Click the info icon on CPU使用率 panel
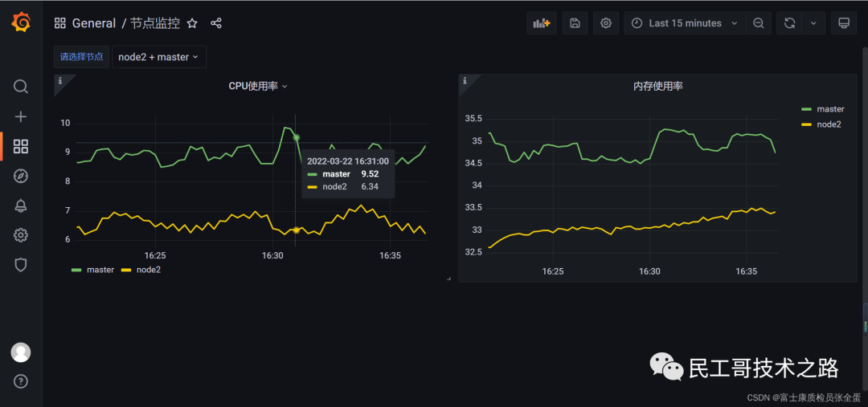This screenshot has width=868, height=407. tap(59, 81)
